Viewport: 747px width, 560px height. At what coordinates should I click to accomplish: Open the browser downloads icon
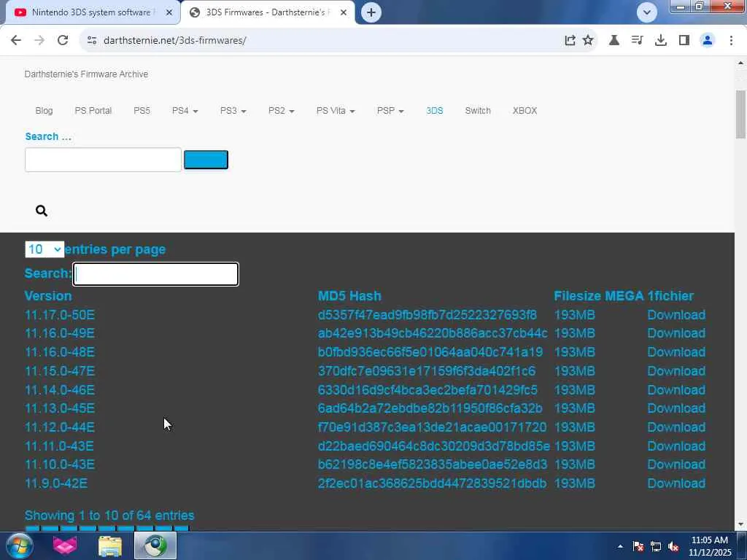click(660, 41)
